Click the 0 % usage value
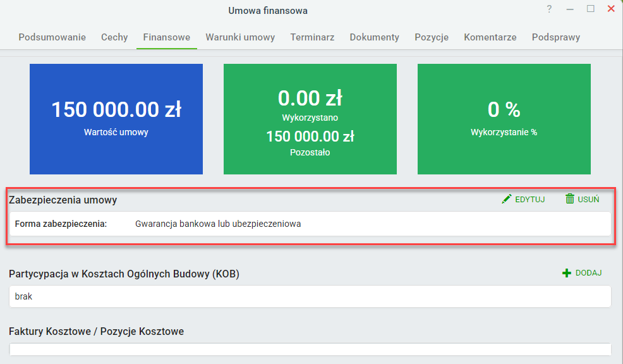The height and width of the screenshot is (364, 623). pos(504,110)
